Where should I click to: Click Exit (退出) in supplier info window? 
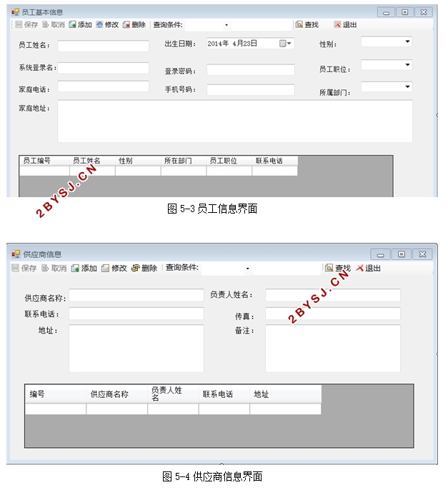[x=368, y=268]
